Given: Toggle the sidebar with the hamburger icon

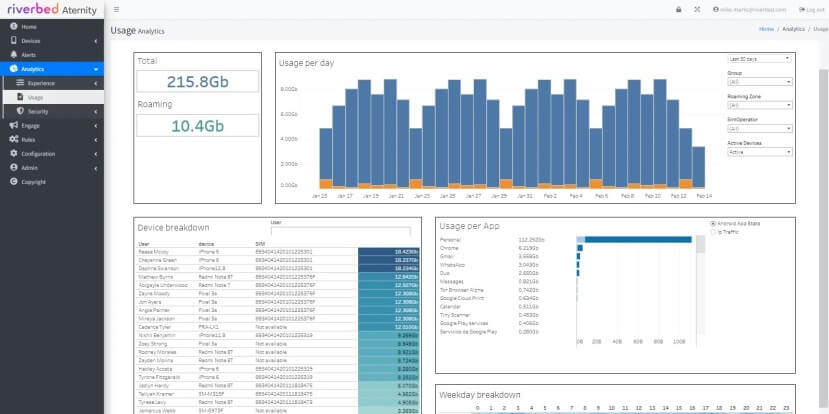Looking at the screenshot, I should 117,9.
